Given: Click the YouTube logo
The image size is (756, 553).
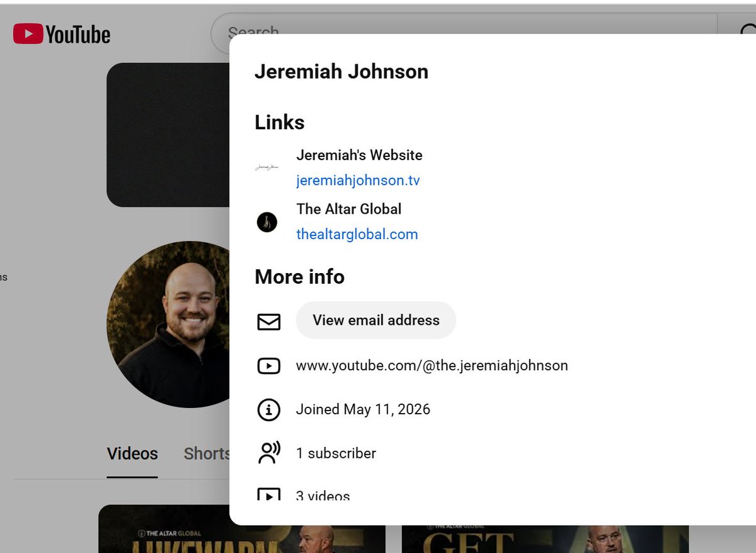Looking at the screenshot, I should click(62, 33).
